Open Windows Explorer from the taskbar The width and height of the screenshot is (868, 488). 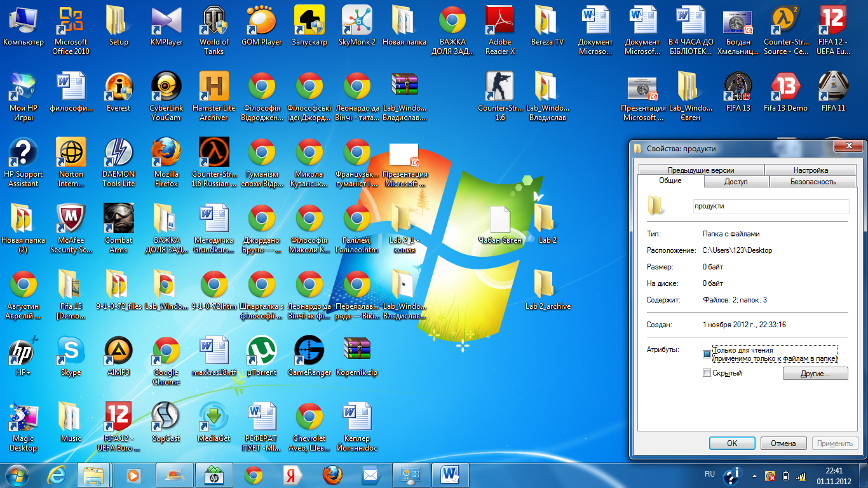click(x=95, y=475)
